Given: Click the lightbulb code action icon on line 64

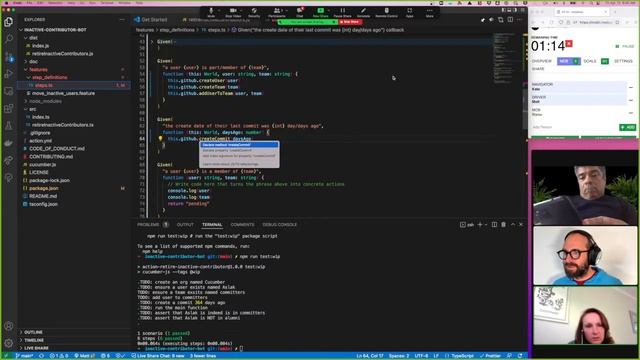Looking at the screenshot, I should [160, 139].
